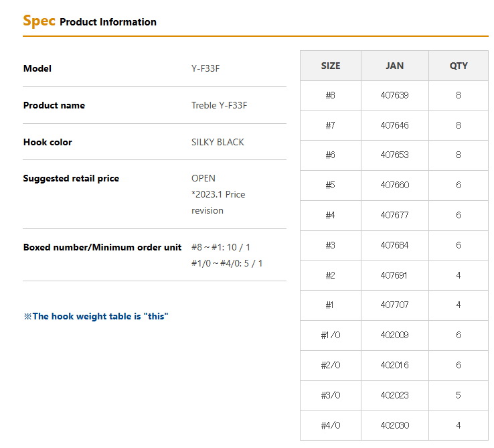Open the hook weight table link
The width and height of the screenshot is (494, 448).
pyautogui.click(x=96, y=316)
